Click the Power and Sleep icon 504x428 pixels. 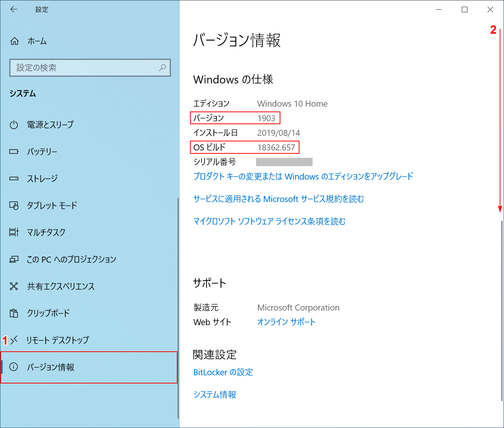14,125
